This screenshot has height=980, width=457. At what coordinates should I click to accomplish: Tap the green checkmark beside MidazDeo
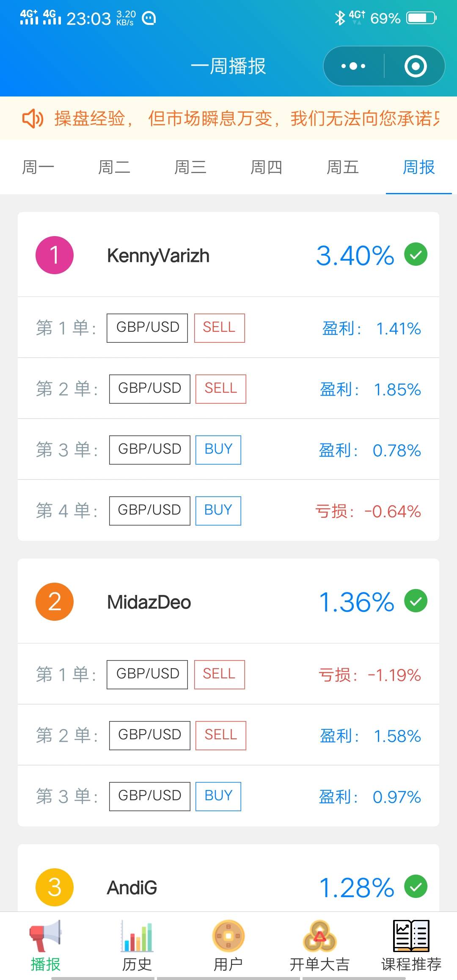(416, 601)
